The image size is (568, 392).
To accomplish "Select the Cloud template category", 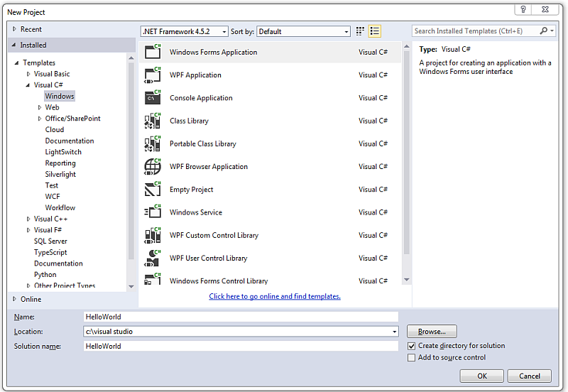I will tap(55, 129).
